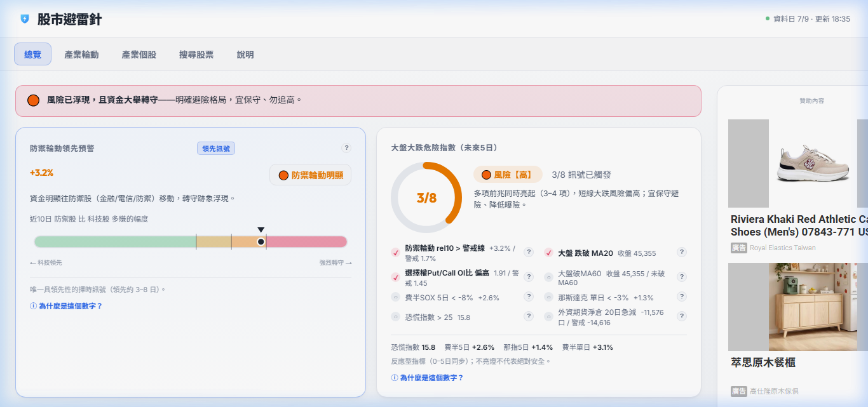
Task: Click help icon for 費半SOX 5日 row
Action: tap(529, 297)
